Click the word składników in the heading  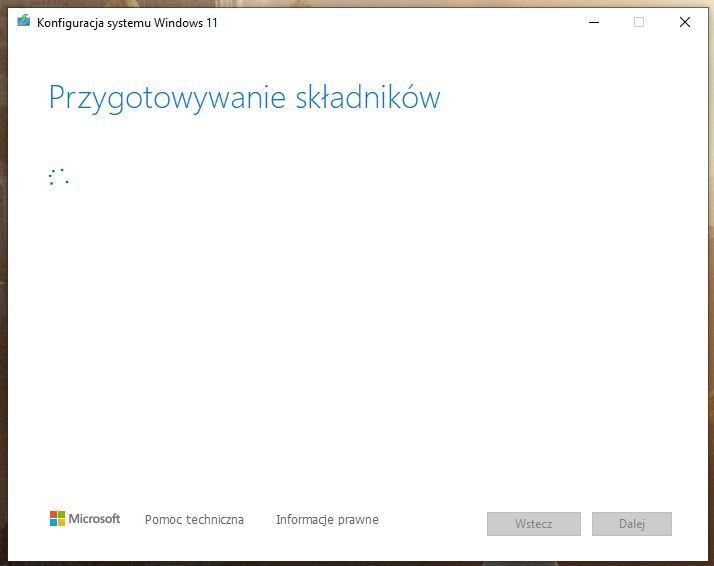point(368,98)
